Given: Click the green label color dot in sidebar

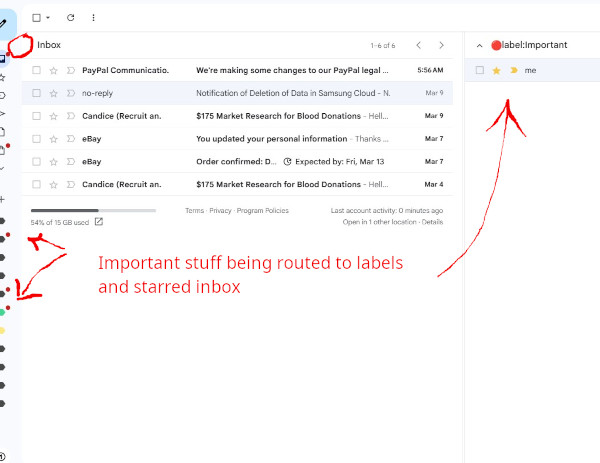Looking at the screenshot, I should coord(3,312).
